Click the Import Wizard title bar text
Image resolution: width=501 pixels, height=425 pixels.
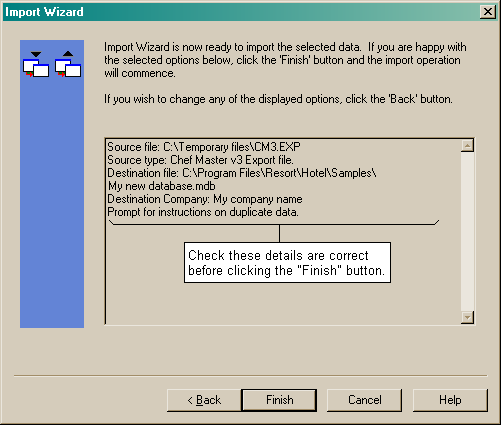click(44, 12)
